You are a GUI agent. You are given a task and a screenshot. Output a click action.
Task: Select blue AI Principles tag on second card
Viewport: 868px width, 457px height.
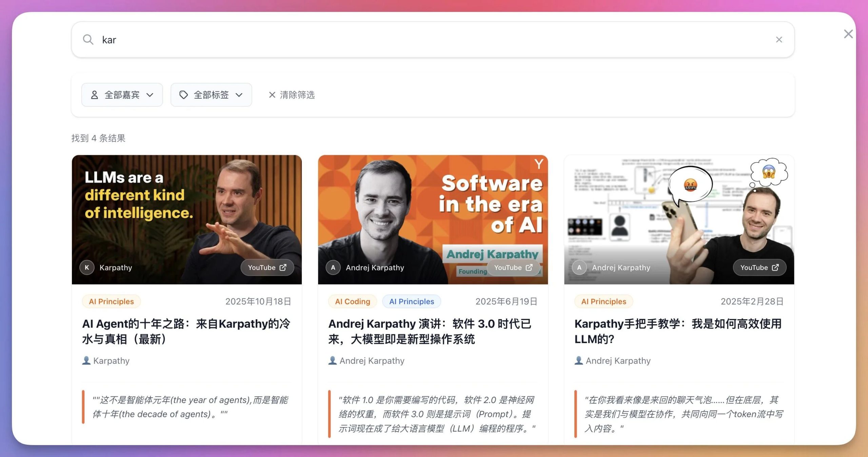(411, 302)
